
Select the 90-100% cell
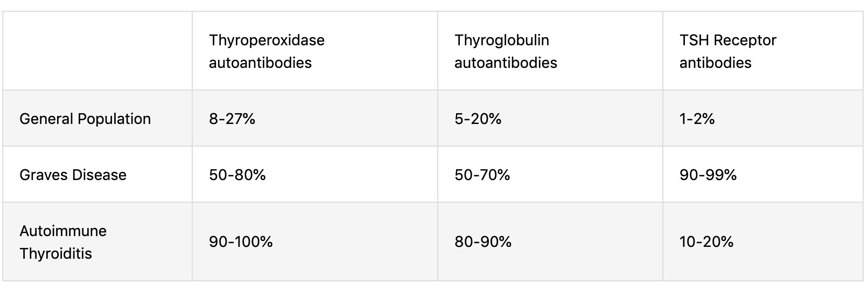241,242
